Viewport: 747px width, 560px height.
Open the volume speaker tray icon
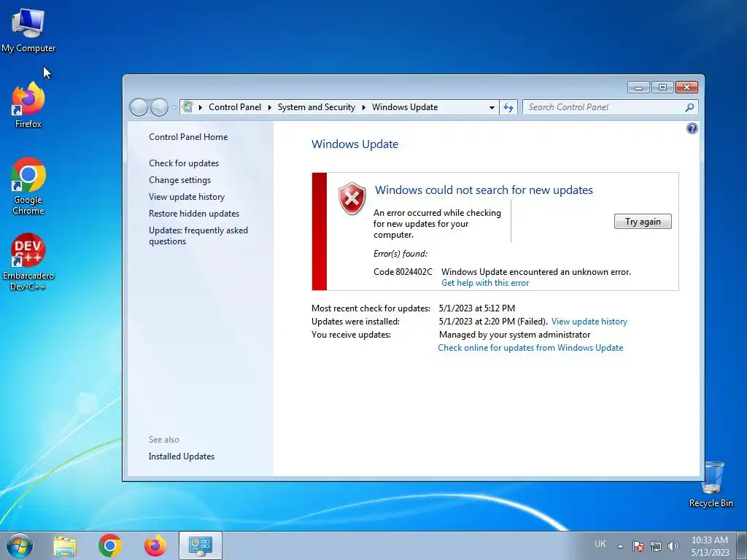coord(673,546)
